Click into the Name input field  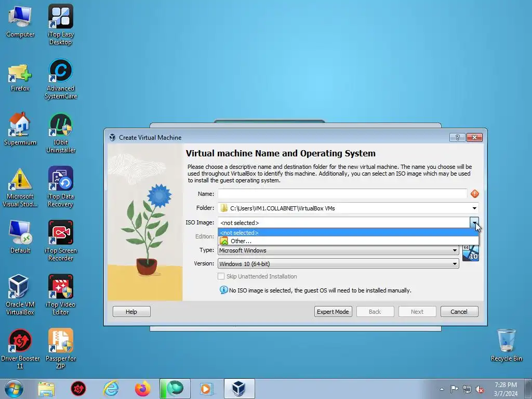click(342, 194)
